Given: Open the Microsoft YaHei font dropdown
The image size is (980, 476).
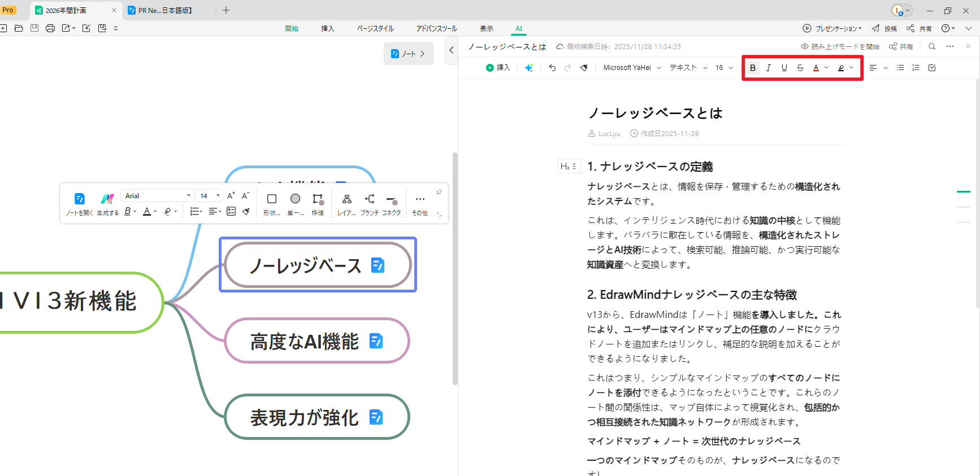Looking at the screenshot, I should coord(632,68).
